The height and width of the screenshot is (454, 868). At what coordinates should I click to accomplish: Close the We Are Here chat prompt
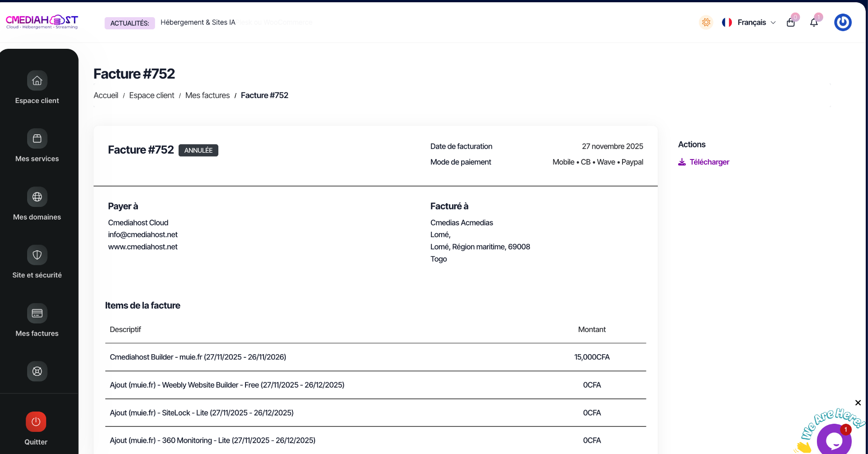(858, 403)
